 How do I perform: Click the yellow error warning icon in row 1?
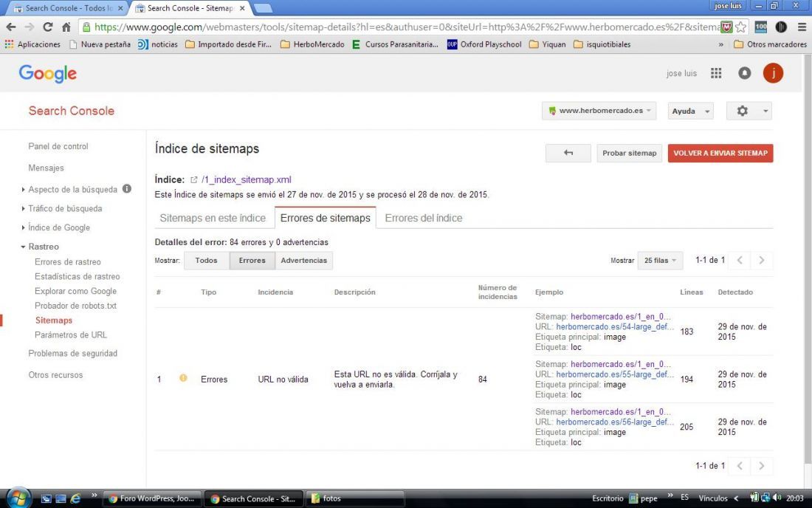tap(183, 378)
